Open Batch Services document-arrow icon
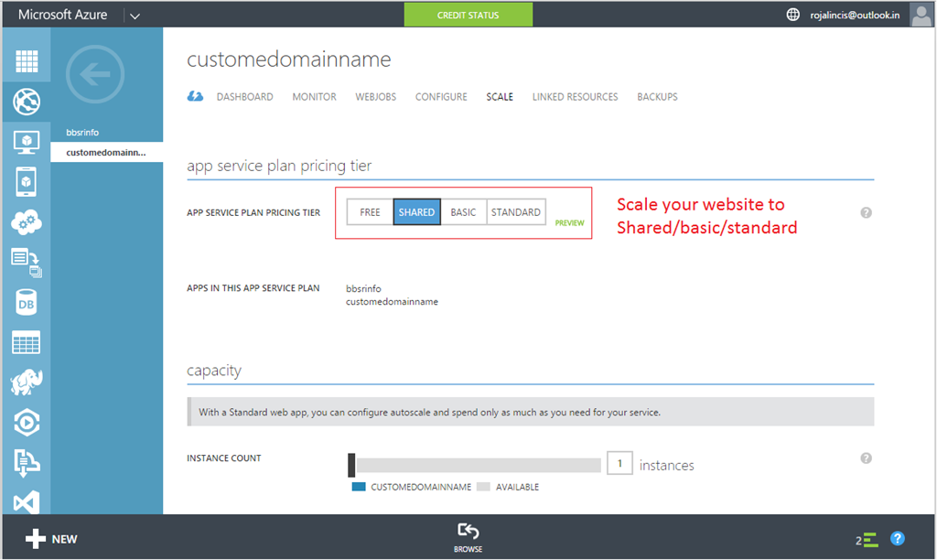Viewport: 937px width, 560px height. (27, 263)
